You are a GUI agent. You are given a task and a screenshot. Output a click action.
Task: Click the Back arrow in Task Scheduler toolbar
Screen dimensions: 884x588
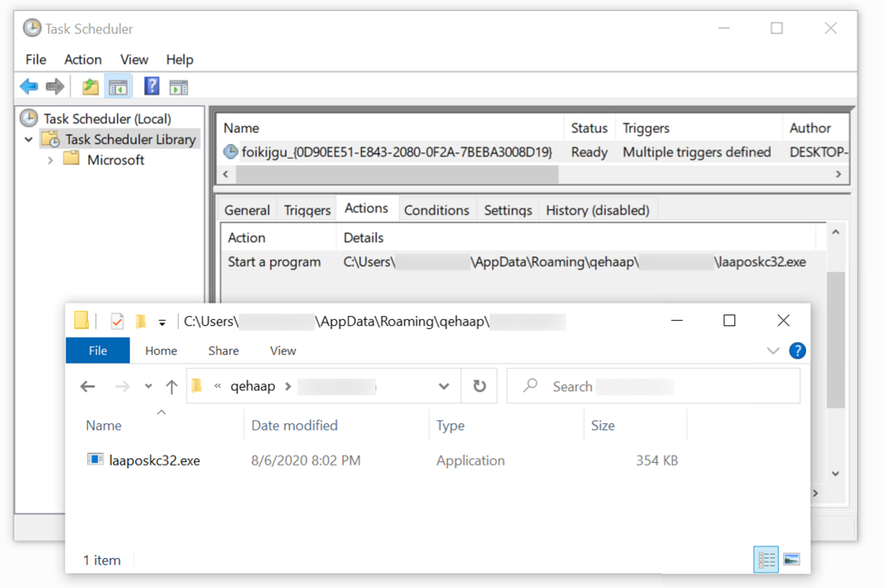29,87
